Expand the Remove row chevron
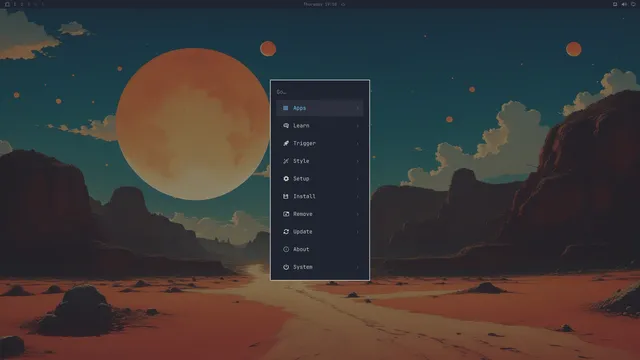Screen dimensions: 640x360 [x=358, y=214]
